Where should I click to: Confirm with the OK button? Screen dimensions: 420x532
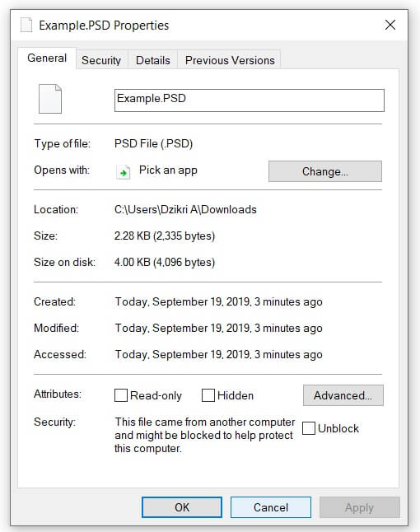coord(182,507)
